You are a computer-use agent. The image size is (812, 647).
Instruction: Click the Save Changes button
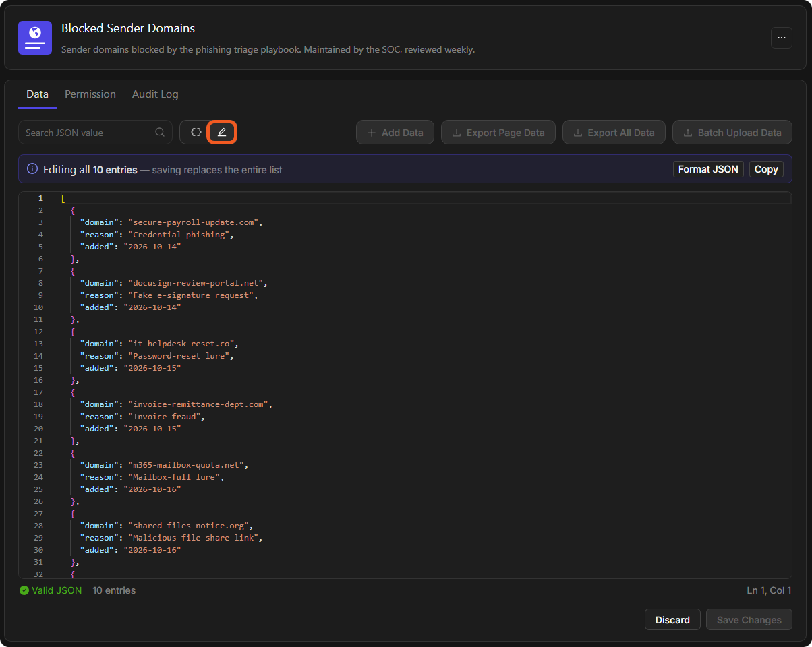pos(749,620)
